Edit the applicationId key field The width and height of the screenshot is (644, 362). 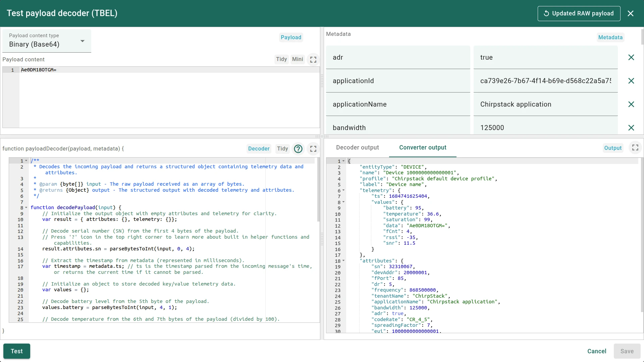pos(398,81)
